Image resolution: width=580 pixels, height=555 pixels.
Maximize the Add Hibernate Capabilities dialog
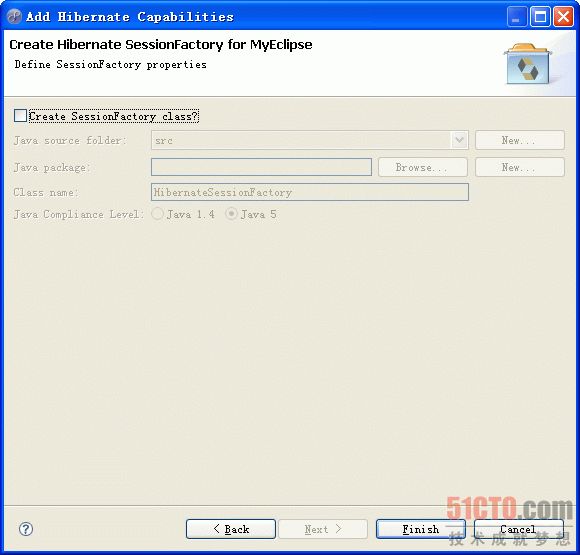[540, 17]
